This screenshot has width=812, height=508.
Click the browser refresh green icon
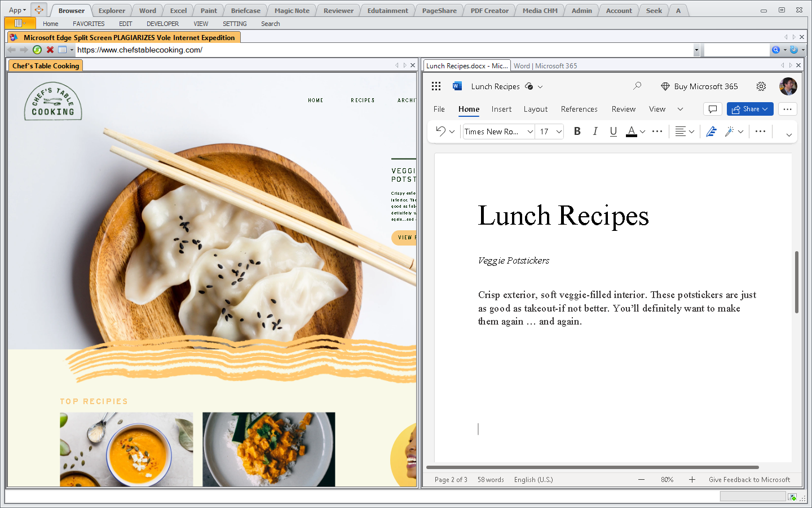click(x=37, y=50)
